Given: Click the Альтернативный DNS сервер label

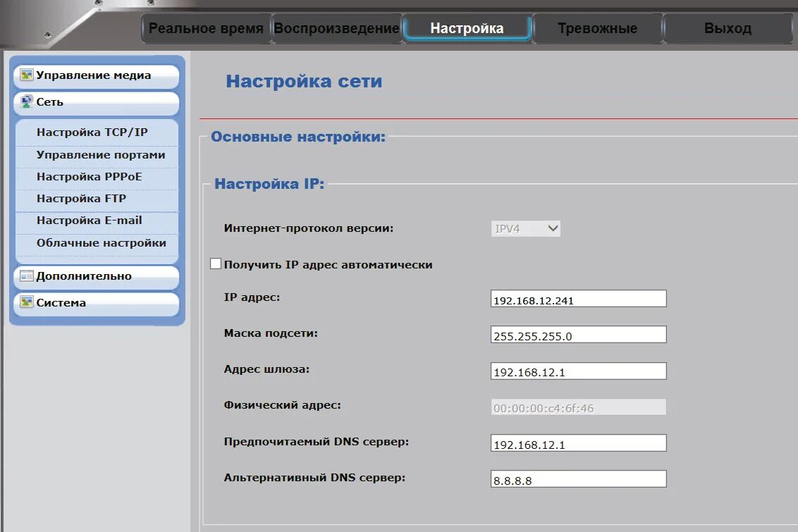Looking at the screenshot, I should point(314,478).
